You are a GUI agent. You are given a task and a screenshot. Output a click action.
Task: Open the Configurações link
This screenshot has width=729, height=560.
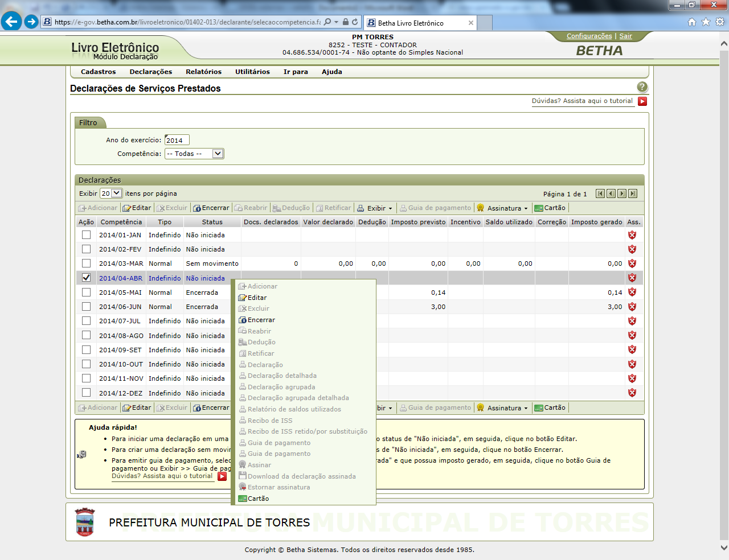[589, 36]
